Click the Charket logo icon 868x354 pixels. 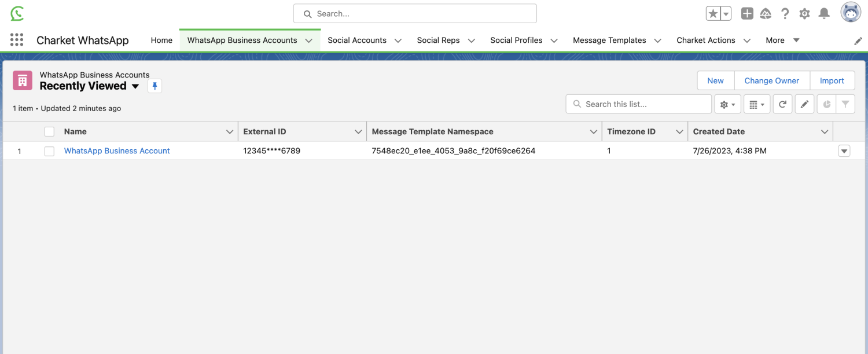point(17,13)
